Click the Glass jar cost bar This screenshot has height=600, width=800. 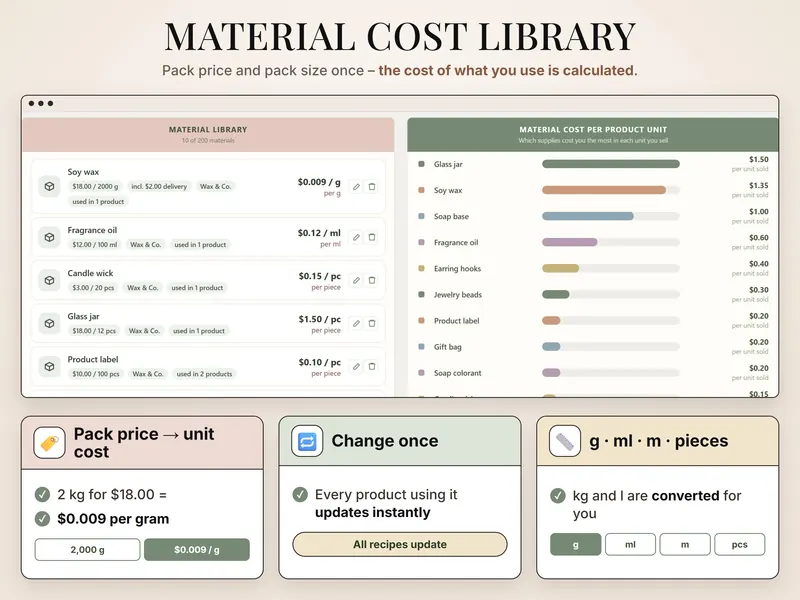click(611, 164)
